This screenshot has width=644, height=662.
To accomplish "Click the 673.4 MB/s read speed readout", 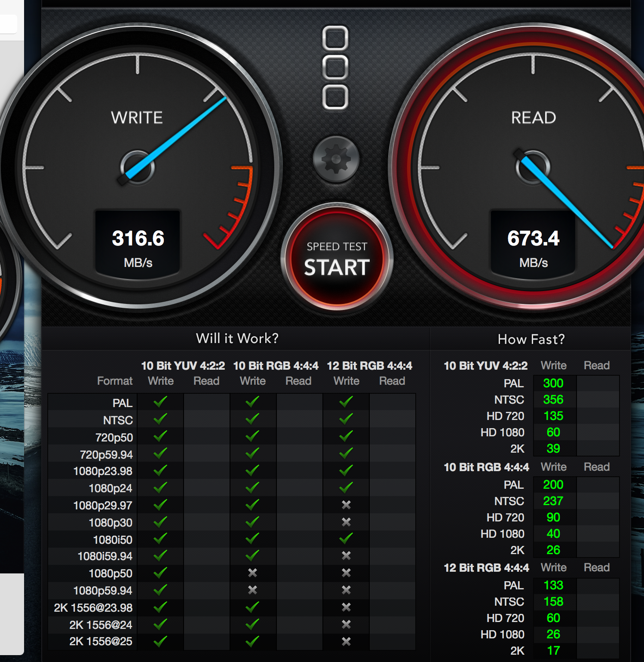I will pos(533,244).
